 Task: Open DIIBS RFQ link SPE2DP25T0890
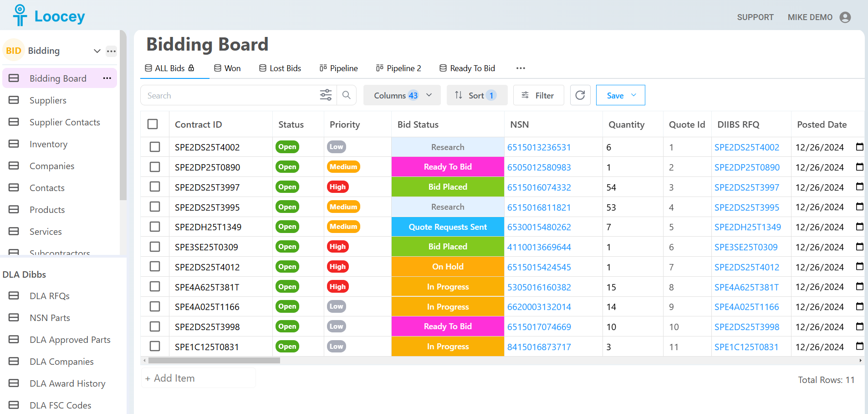[x=747, y=167]
